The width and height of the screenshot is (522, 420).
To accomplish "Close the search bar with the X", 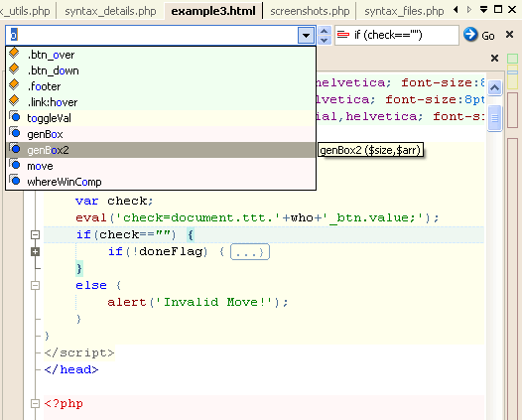I will coord(509,35).
